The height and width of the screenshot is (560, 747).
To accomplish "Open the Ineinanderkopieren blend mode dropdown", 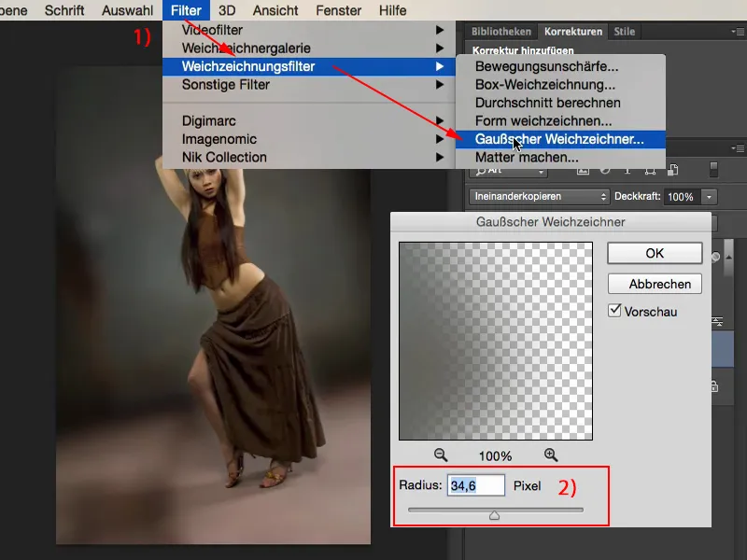I will click(539, 196).
